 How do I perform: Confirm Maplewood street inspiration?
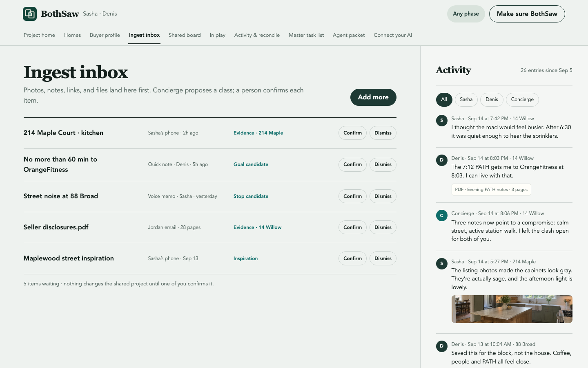352,258
